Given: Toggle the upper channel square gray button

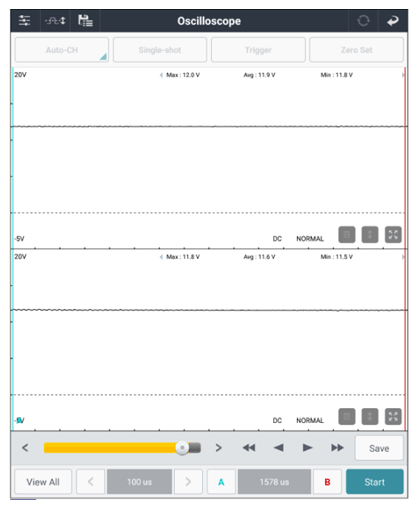Looking at the screenshot, I should [347, 235].
